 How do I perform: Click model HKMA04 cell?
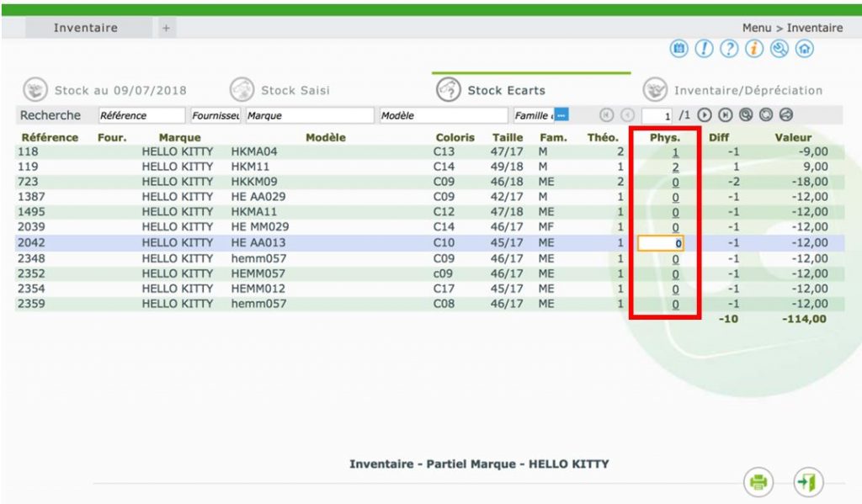(x=254, y=151)
